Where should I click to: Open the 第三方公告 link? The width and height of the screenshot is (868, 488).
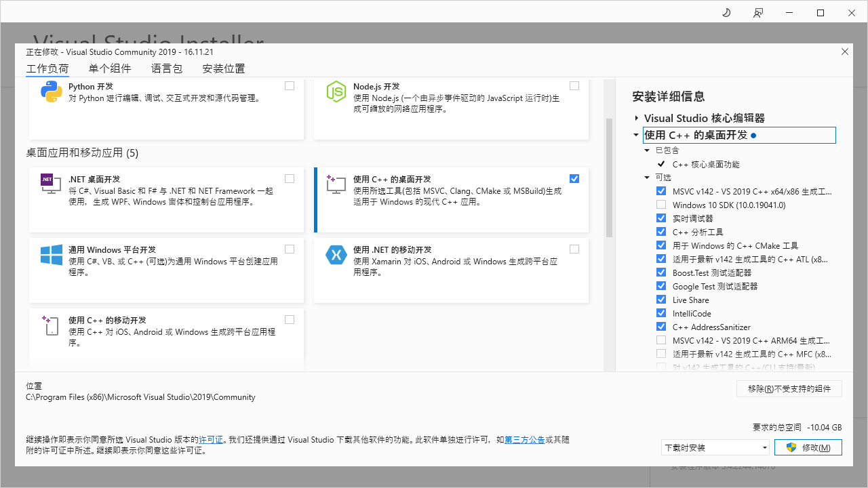tap(525, 440)
